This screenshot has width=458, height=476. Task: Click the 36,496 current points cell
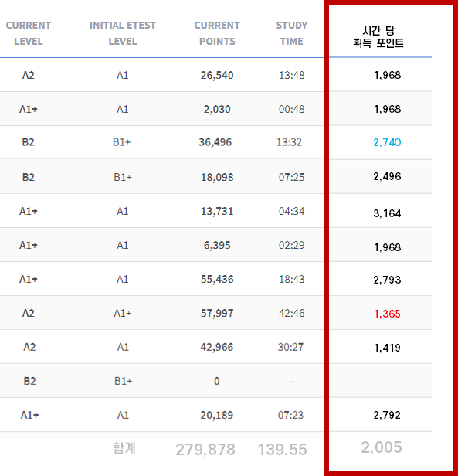click(215, 141)
